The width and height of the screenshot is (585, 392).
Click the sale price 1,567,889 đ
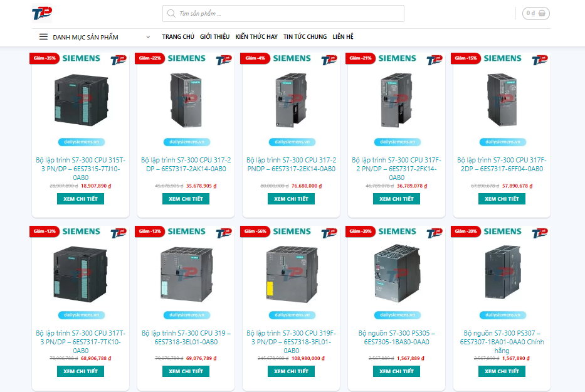pyautogui.click(x=411, y=358)
